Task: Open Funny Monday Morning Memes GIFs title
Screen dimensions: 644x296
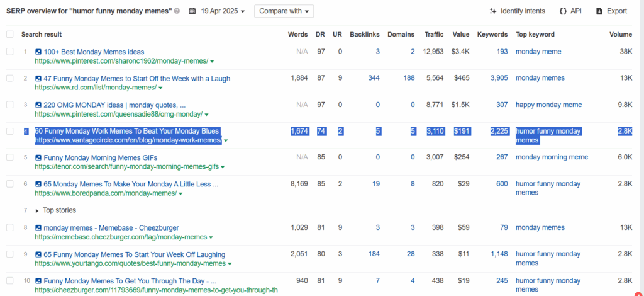Action: [100, 157]
